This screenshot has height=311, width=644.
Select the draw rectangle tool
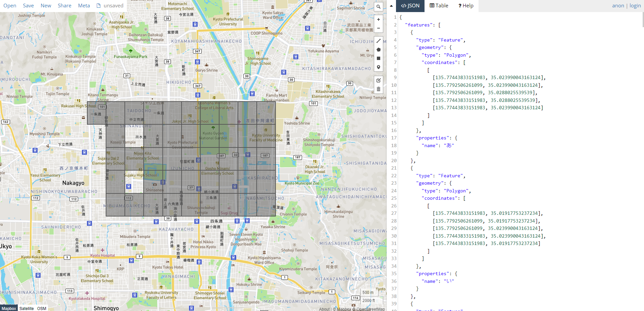tap(378, 58)
